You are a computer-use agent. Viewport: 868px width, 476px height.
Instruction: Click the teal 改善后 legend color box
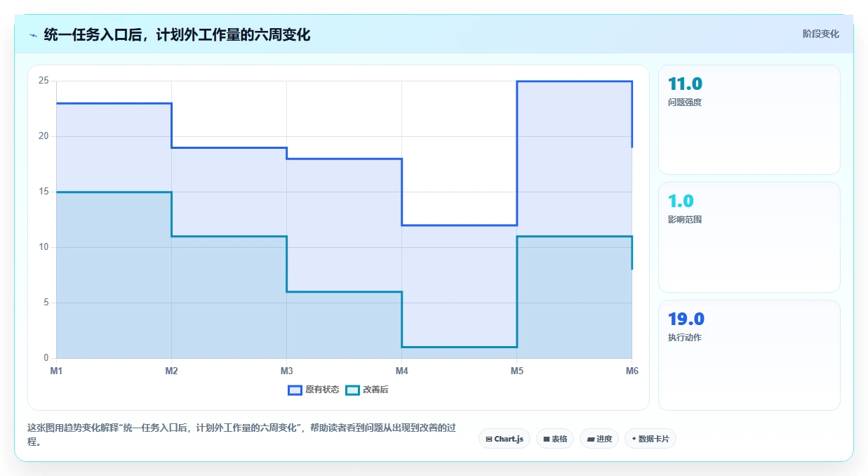(354, 390)
